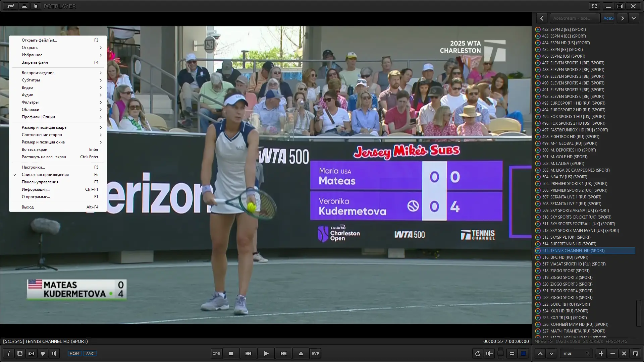
Task: Choose Во весь экран menu entry
Action: [x=35, y=149]
